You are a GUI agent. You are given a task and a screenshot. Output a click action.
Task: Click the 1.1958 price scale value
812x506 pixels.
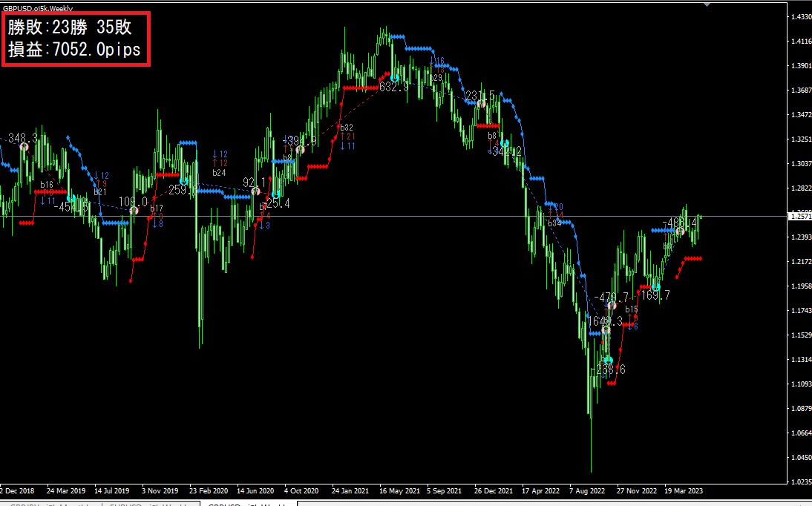801,286
